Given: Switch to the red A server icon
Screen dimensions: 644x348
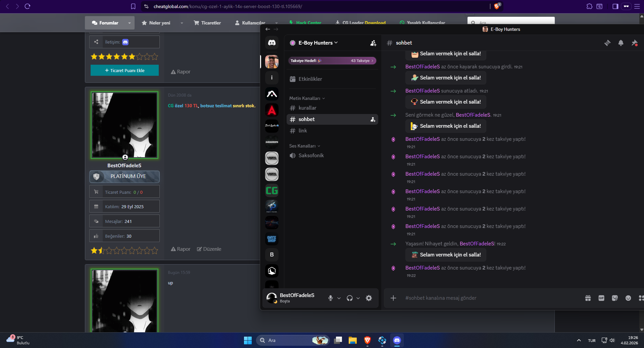Looking at the screenshot, I should click(x=272, y=110).
